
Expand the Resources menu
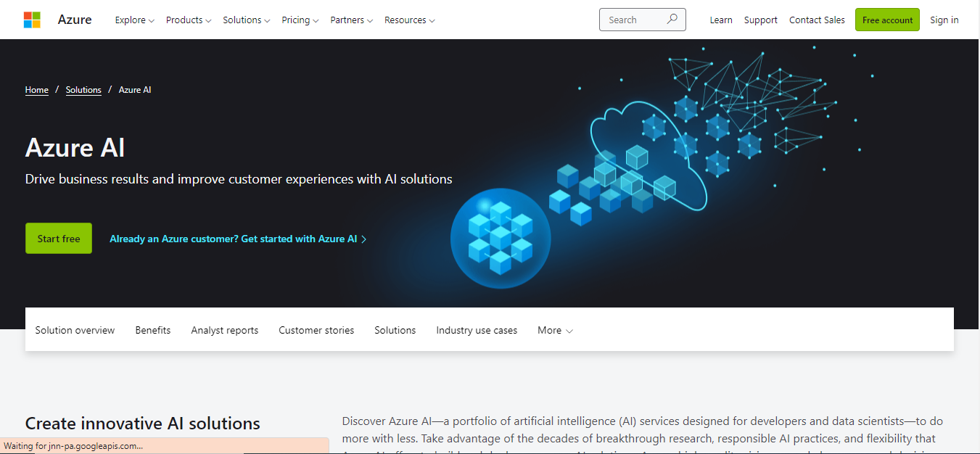[x=410, y=20]
